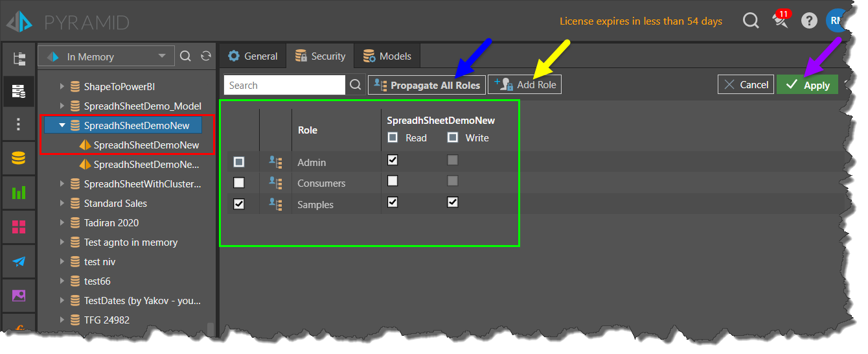Open the notifications icon with badge 11
868x354 pixels.
pos(782,19)
